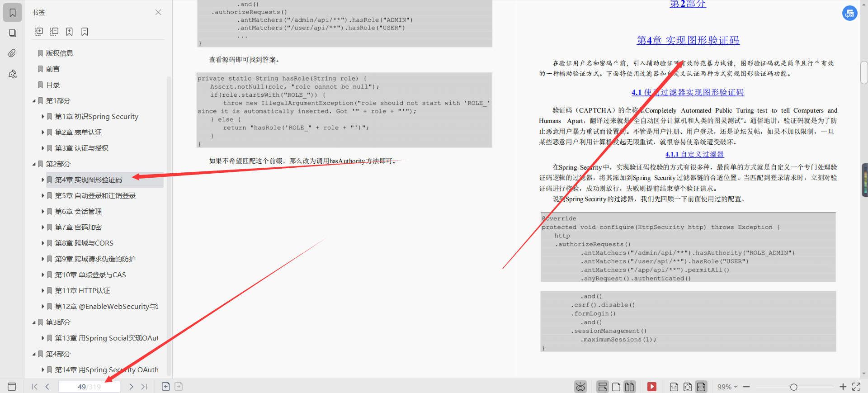Screen dimensions: 868x393
Task: Expand 第1章 初识Spring Security bookmark
Action: (x=43, y=117)
